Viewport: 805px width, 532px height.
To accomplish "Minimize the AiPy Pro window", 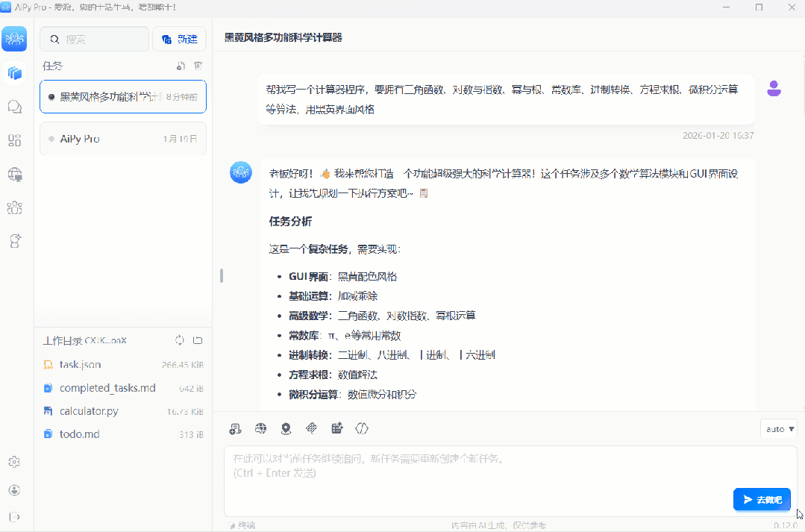I will tap(727, 7).
